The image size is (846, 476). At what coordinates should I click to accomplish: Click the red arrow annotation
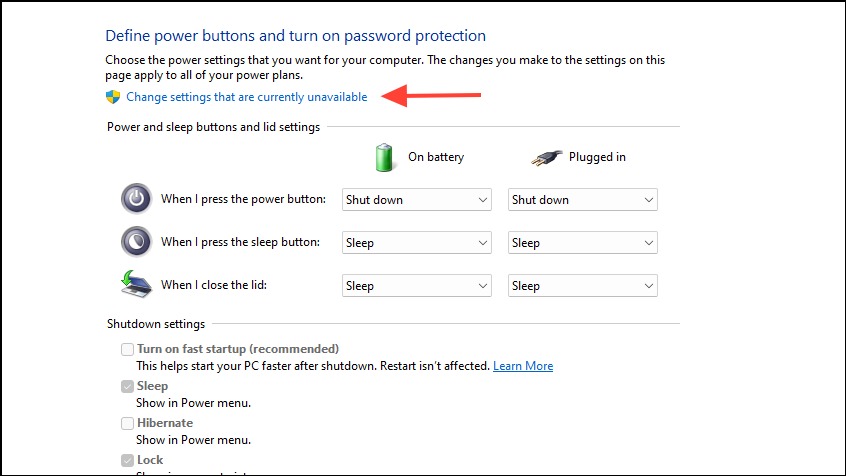coord(431,96)
